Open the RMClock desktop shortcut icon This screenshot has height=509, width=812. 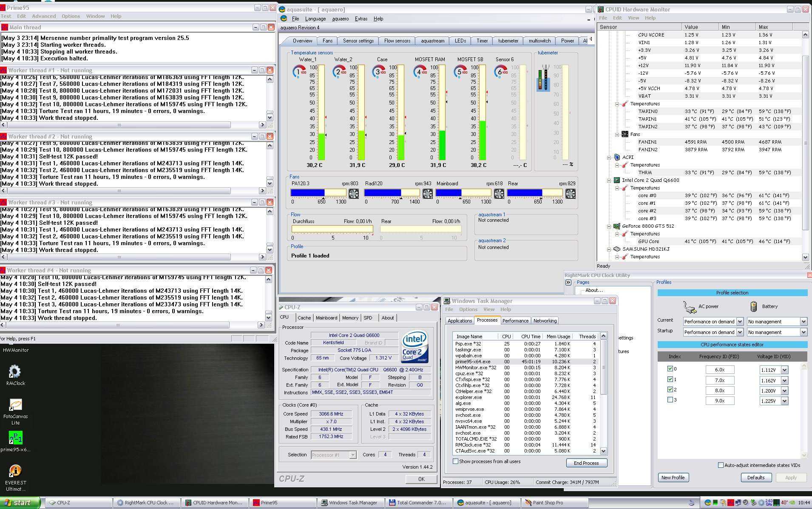click(x=14, y=372)
